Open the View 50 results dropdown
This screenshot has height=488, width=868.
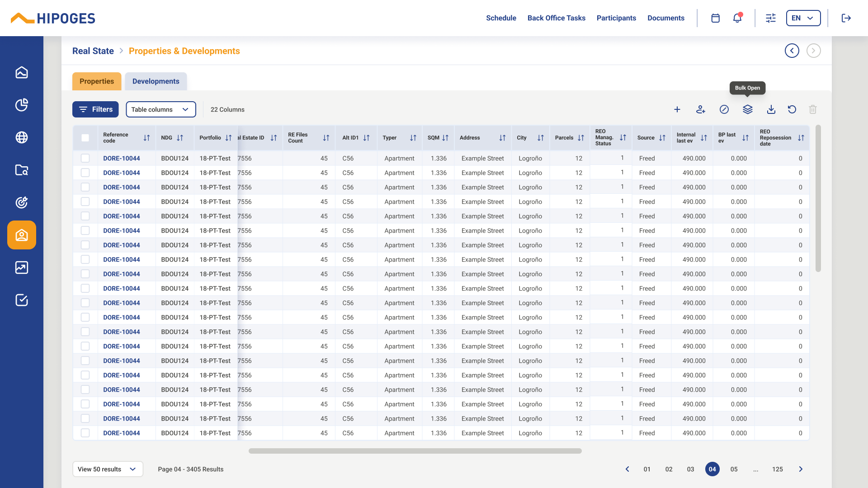tap(108, 469)
